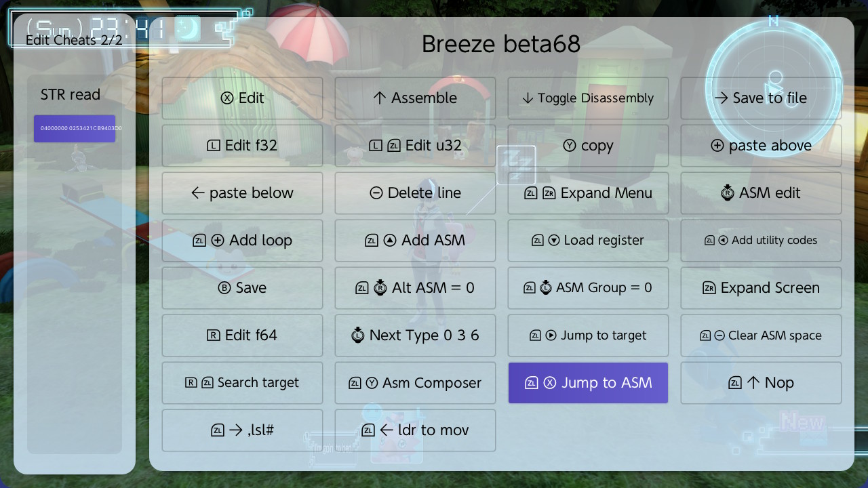Viewport: 868px width, 488px height.
Task: Open ASM edit
Action: tap(761, 193)
